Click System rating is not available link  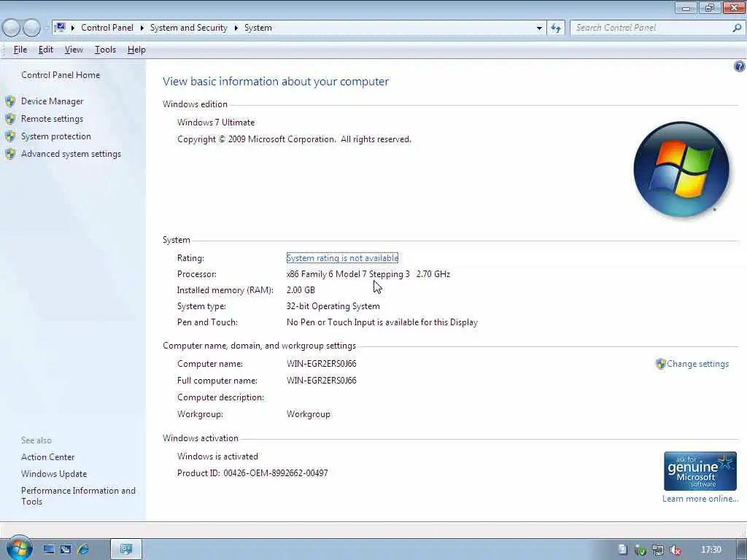[x=342, y=258]
